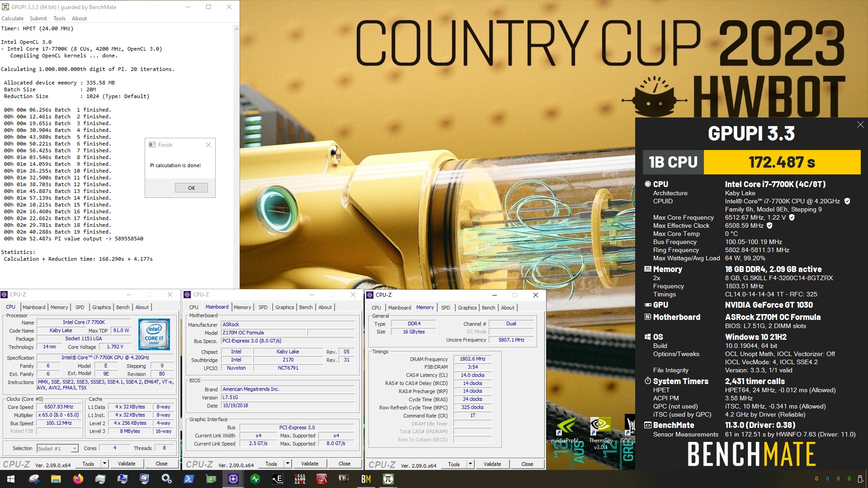Click the USB safely-remove tray icon
The width and height of the screenshot is (868, 488).
pyautogui.click(x=860, y=479)
